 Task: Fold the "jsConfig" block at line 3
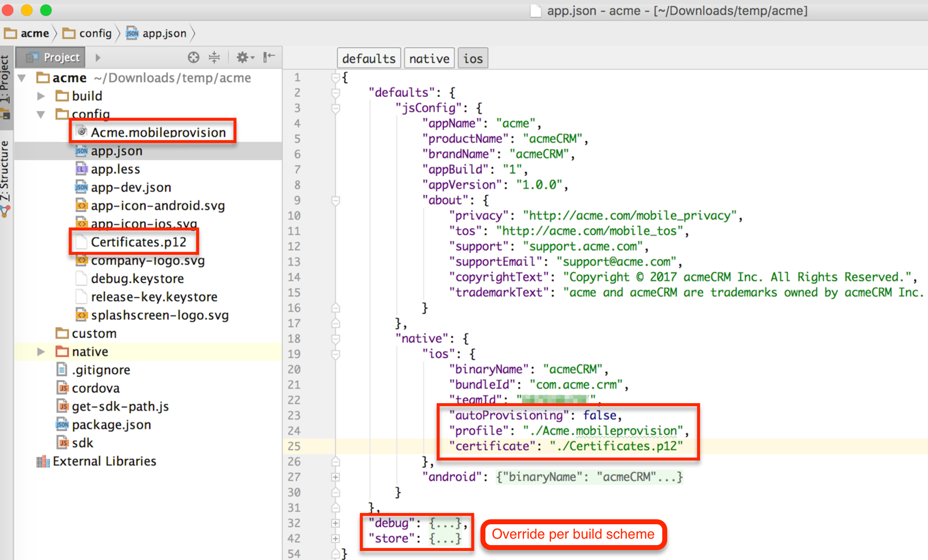(x=336, y=108)
